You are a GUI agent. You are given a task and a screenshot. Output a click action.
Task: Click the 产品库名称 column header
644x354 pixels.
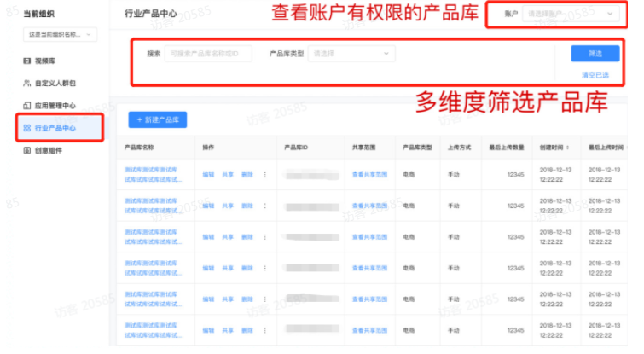(139, 148)
